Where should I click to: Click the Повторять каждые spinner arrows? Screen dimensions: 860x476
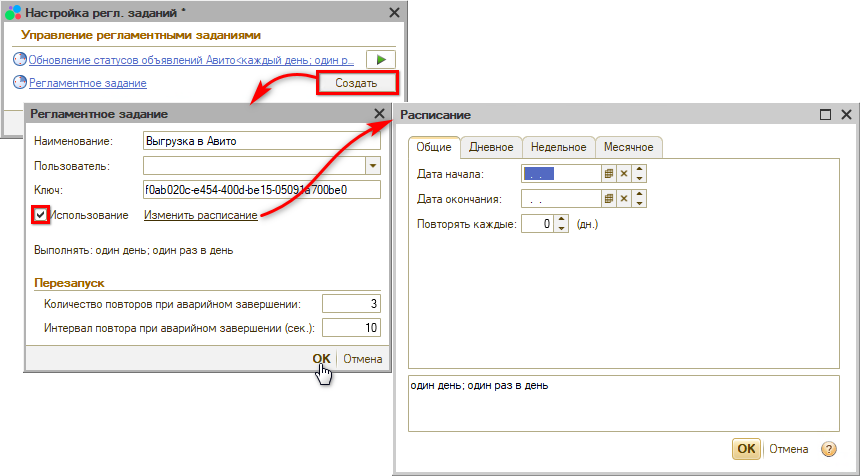point(561,224)
